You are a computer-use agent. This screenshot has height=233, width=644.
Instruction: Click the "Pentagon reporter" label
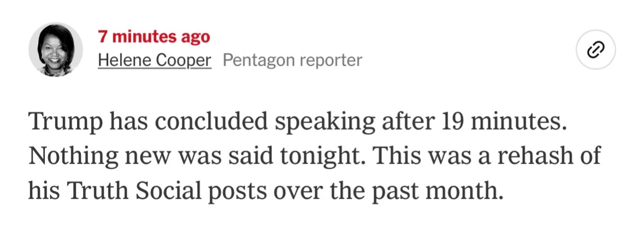coord(292,60)
